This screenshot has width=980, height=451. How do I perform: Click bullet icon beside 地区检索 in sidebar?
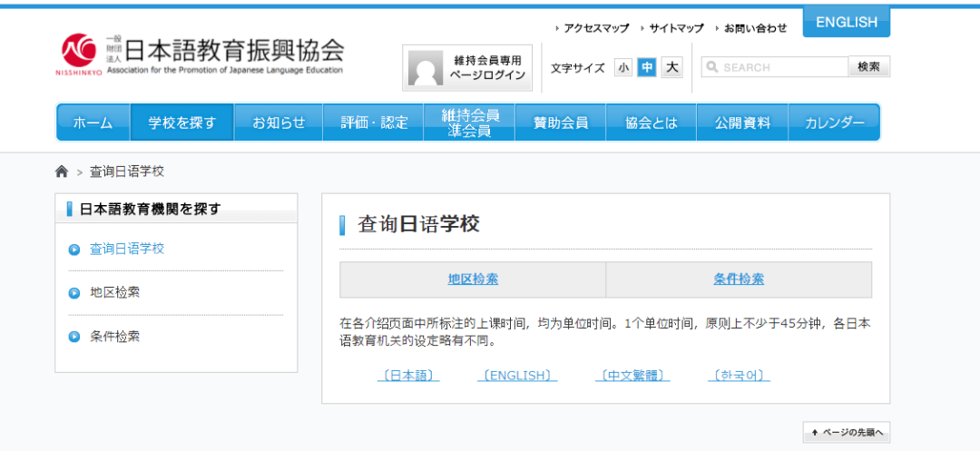74,293
